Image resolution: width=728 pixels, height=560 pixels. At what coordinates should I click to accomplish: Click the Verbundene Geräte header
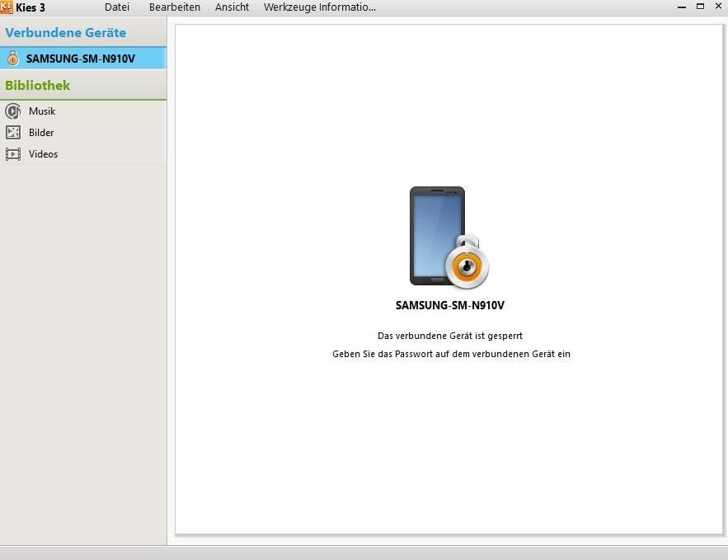click(x=65, y=32)
